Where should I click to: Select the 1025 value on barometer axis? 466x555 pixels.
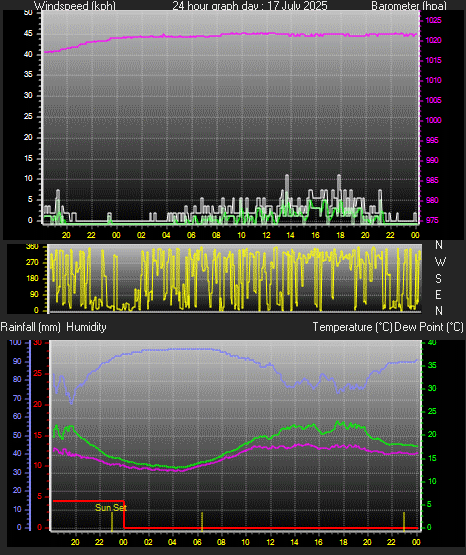(x=433, y=20)
